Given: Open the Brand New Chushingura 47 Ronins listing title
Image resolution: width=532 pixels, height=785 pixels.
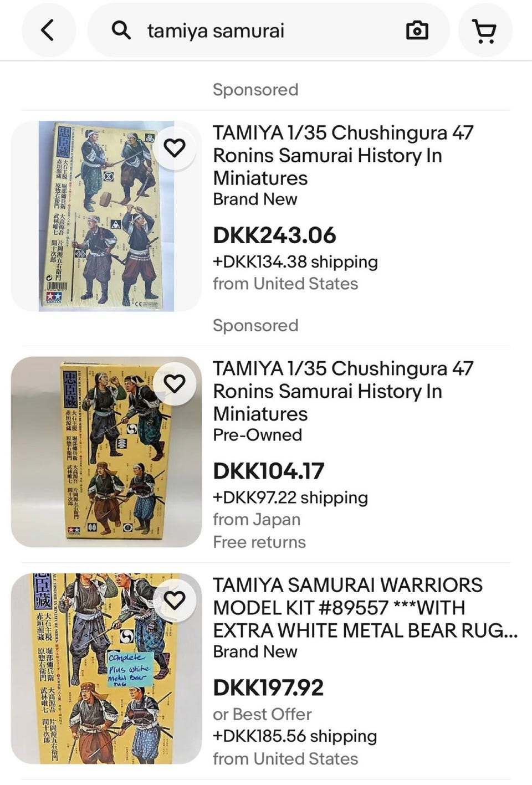Looking at the screenshot, I should (343, 155).
